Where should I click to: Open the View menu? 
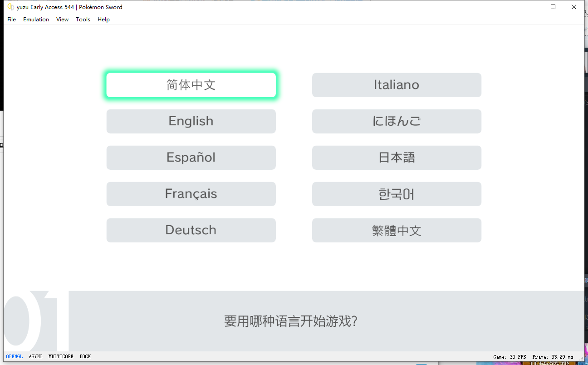click(62, 20)
